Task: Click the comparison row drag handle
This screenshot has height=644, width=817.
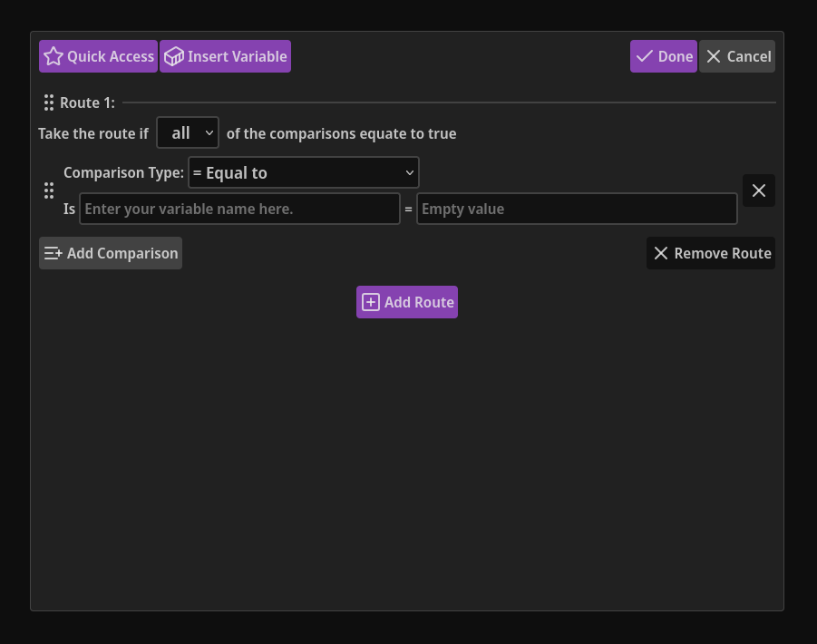Action: coord(50,190)
